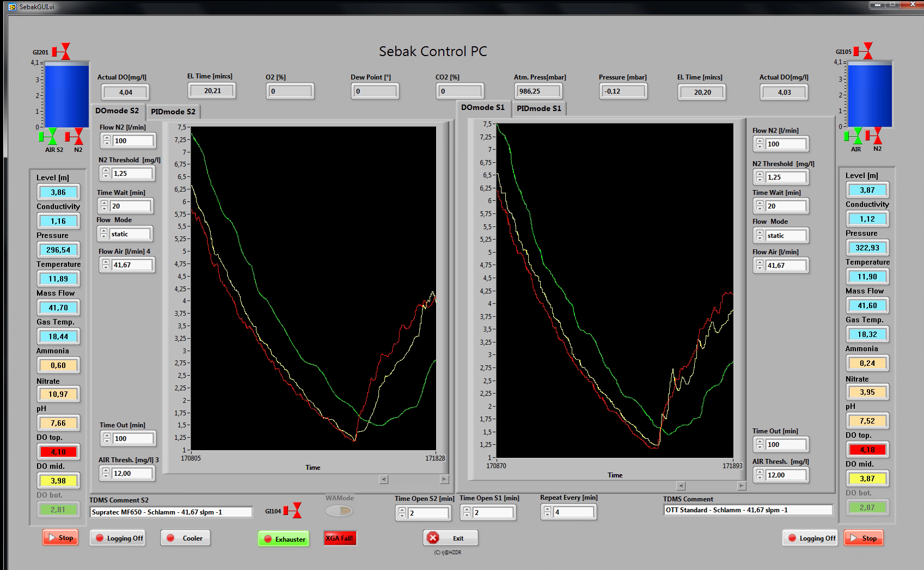Open the S1 Flow Mode static selector
This screenshot has height=570, width=924.
pyautogui.click(x=786, y=236)
